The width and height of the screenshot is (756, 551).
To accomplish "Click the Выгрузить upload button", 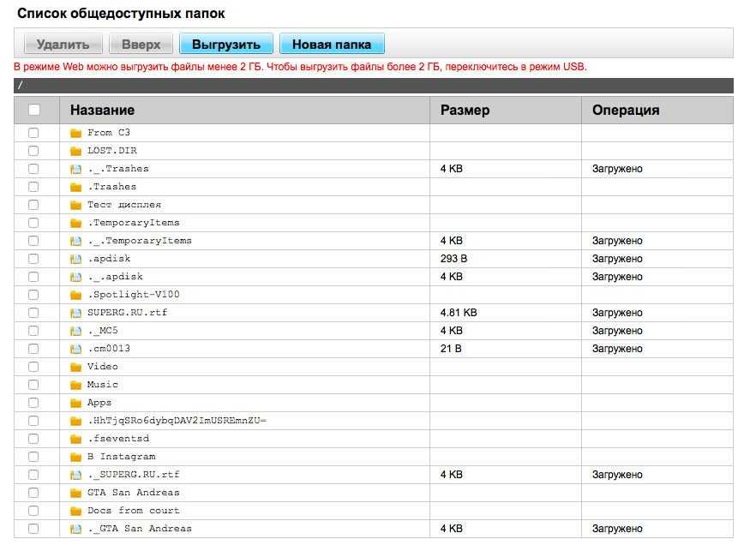I will [225, 44].
